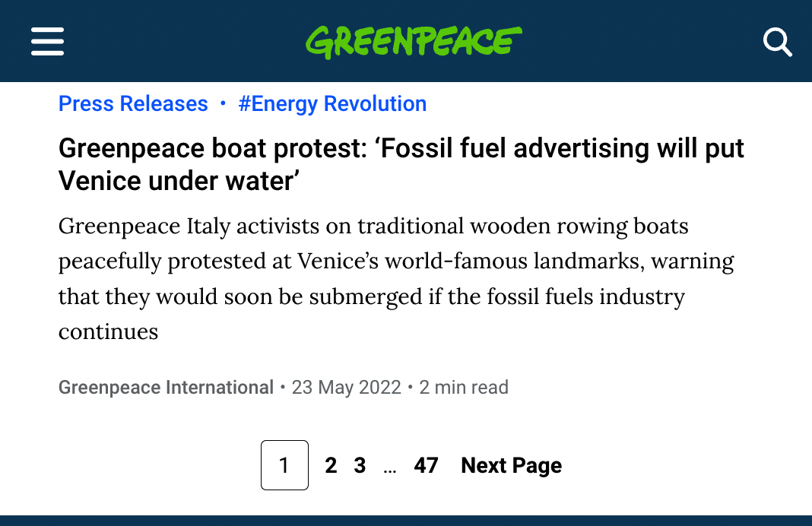Click the 2 min read label

pos(464,387)
